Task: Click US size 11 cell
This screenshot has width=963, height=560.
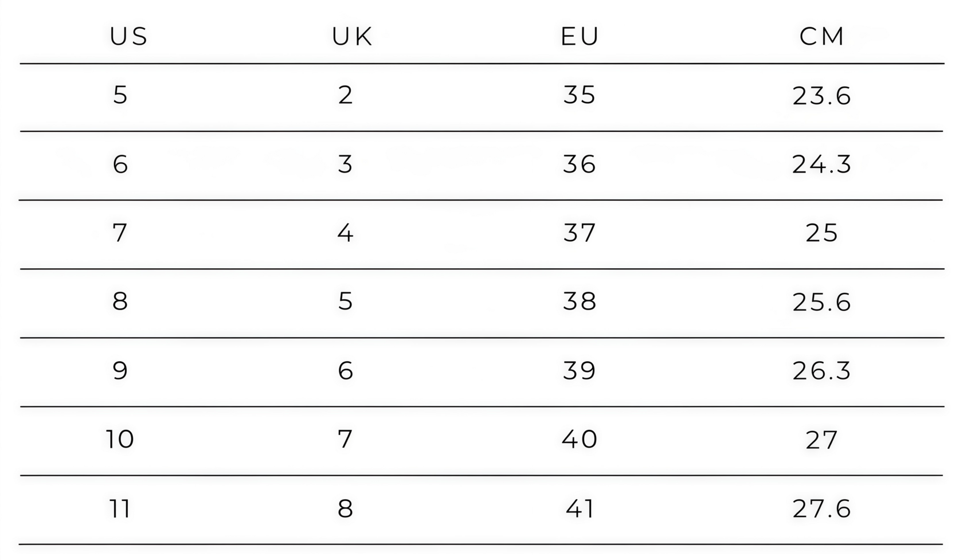Action: point(120,509)
